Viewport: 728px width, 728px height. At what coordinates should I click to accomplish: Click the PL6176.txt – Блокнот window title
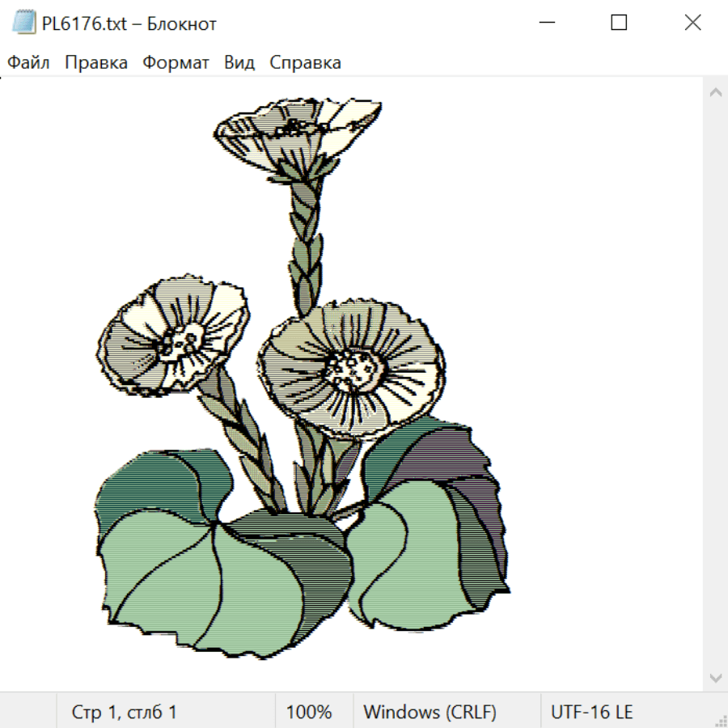(129, 23)
